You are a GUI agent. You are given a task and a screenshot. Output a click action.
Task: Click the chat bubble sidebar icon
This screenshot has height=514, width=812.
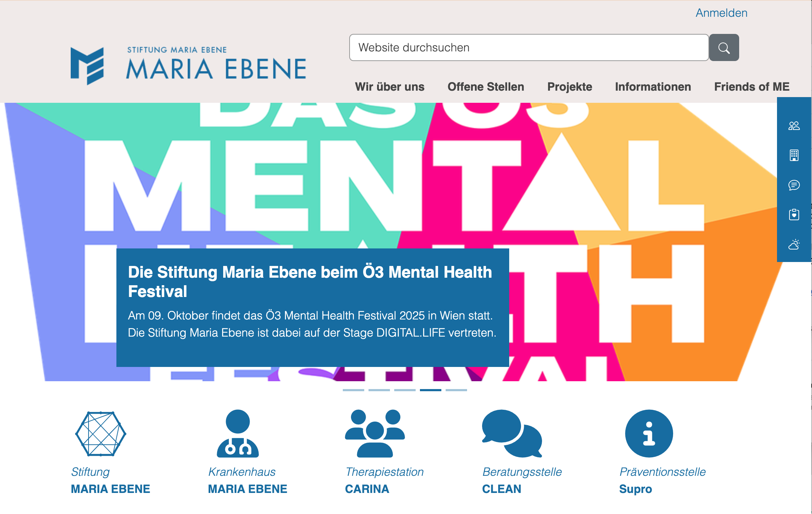click(794, 185)
